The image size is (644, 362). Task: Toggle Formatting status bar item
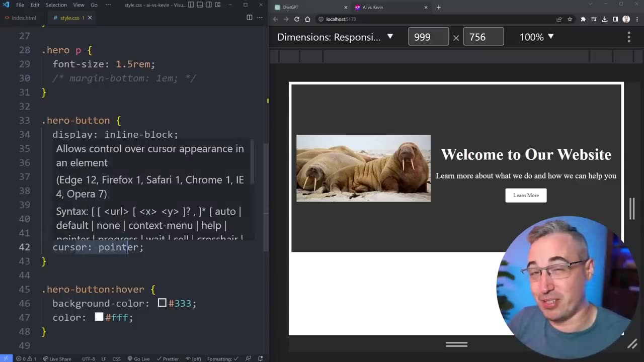(222, 358)
